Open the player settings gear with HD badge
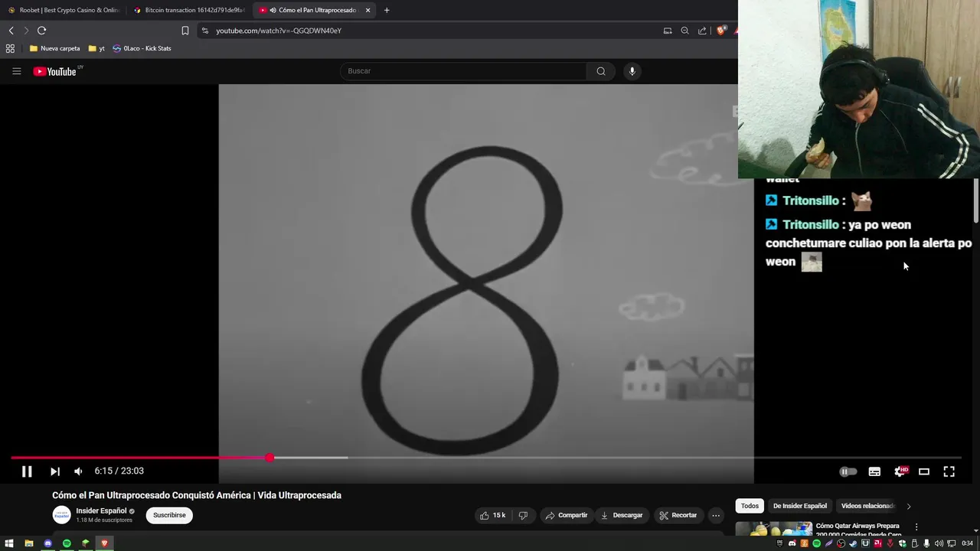Screen dimensions: 980x551 900,471
